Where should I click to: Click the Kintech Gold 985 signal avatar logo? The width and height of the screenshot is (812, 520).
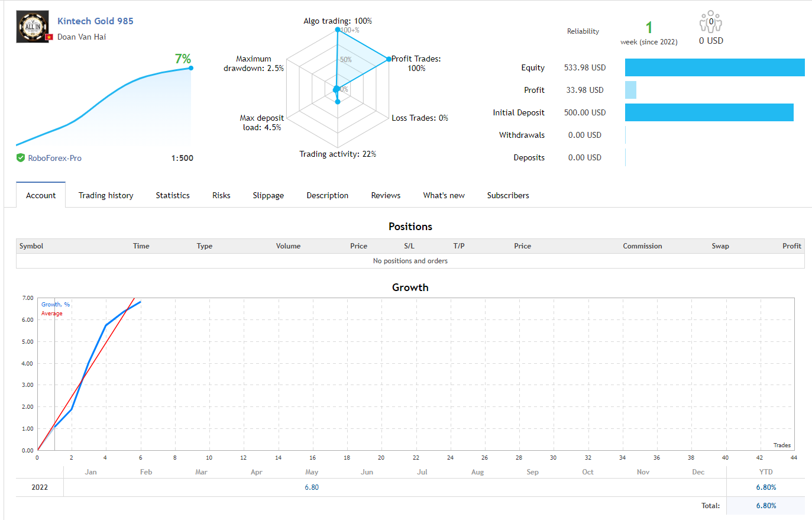tap(33, 27)
